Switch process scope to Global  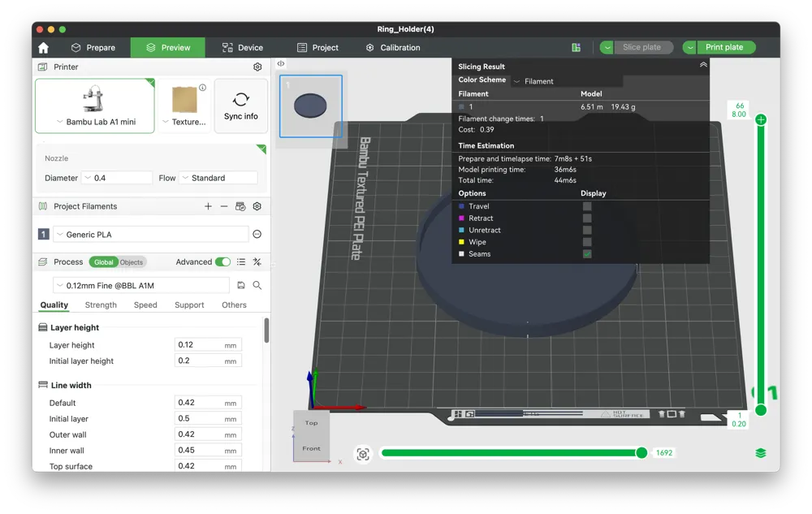coord(104,262)
